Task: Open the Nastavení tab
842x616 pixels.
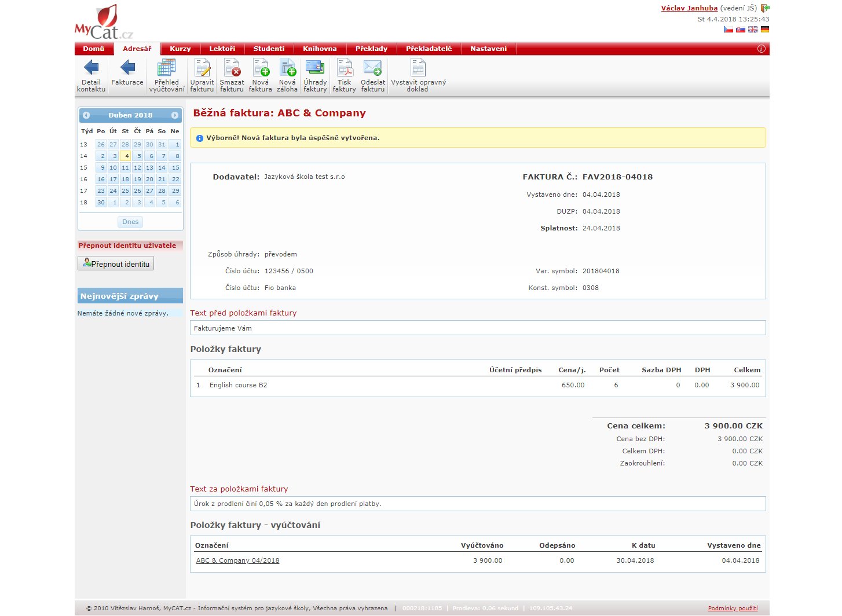Action: (x=489, y=49)
